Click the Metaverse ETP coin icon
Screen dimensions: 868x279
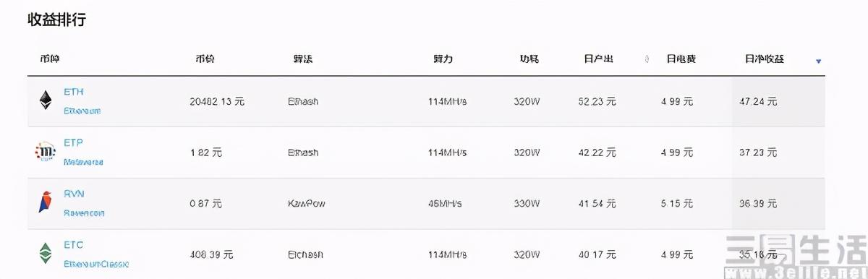tap(45, 152)
